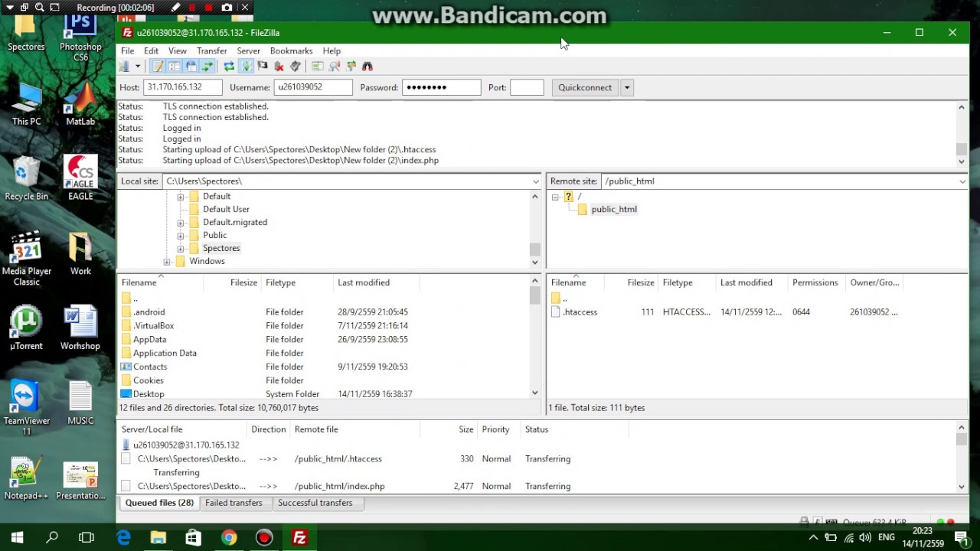Open Google Chrome from the taskbar
Image resolution: width=980 pixels, height=551 pixels.
pos(229,538)
